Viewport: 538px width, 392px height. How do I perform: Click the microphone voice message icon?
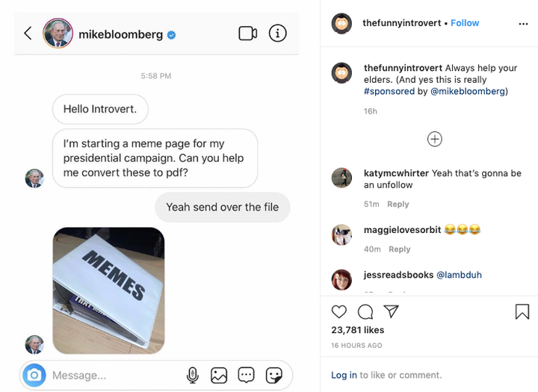193,375
